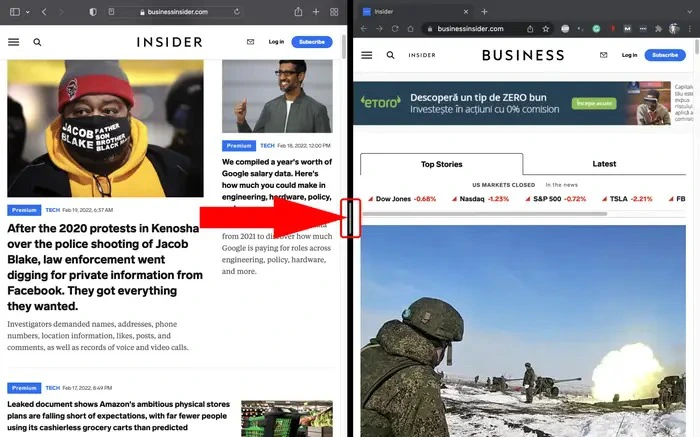Screen dimensions: 700x437
Task: Click Safari address bar businessinsider.com
Action: tap(174, 12)
